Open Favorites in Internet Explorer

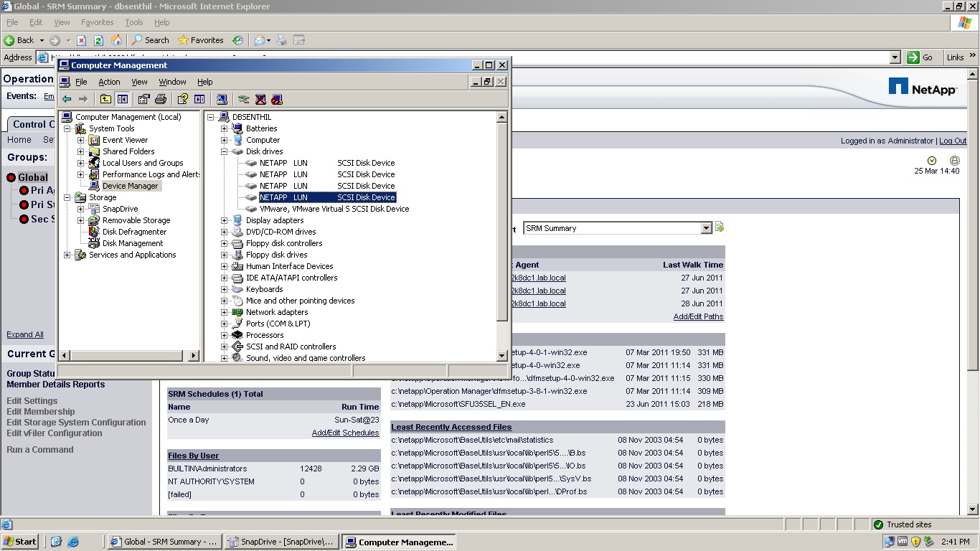[x=201, y=39]
